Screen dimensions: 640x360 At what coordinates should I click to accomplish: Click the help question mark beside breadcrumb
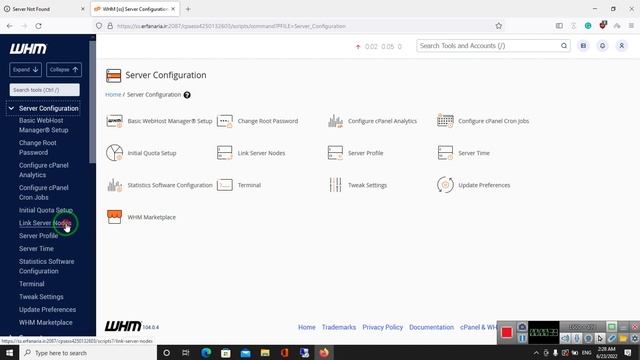[x=187, y=95]
